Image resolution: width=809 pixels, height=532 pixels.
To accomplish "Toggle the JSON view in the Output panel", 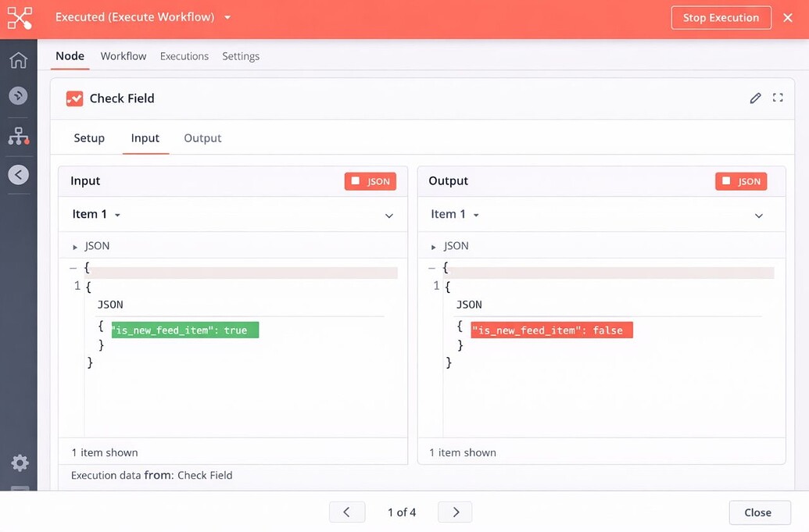I will [740, 180].
